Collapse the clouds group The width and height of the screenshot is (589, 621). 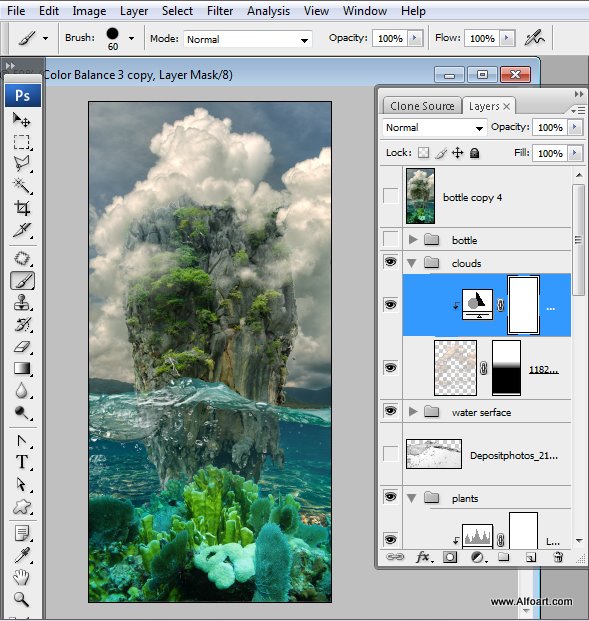[x=412, y=263]
